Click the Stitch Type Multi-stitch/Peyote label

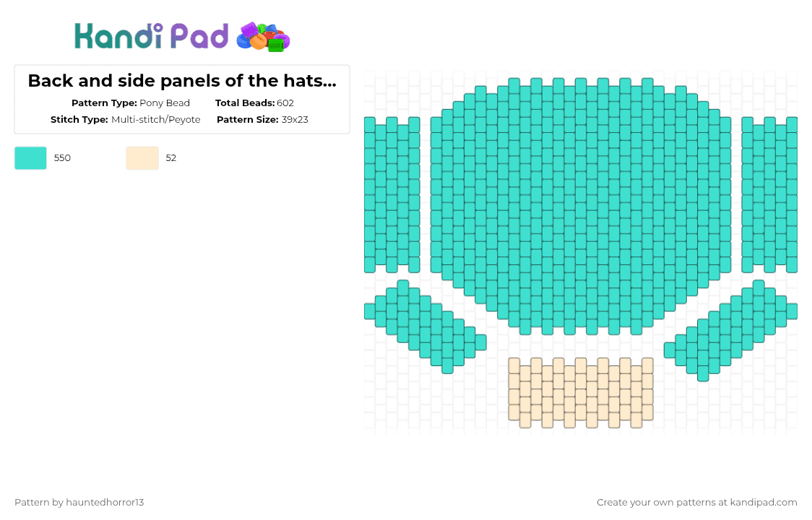tap(125, 119)
